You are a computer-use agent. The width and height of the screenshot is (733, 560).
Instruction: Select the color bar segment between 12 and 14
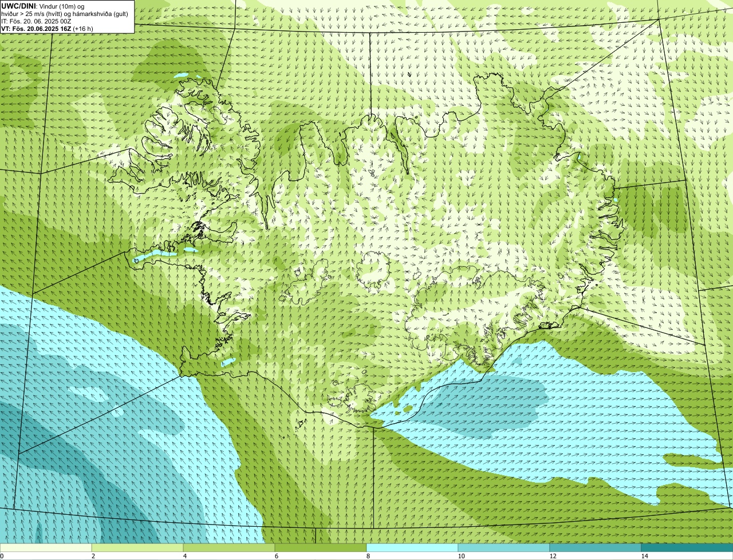(596, 547)
